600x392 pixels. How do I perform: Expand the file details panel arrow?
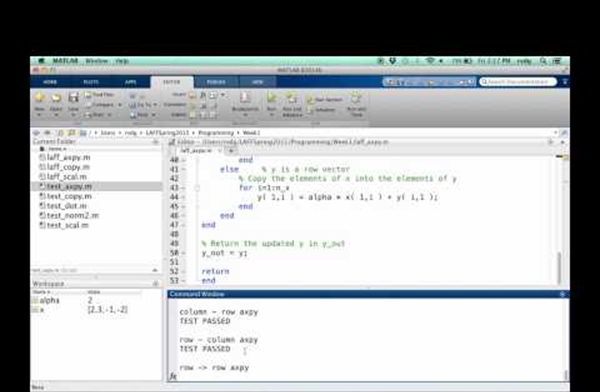[155, 270]
